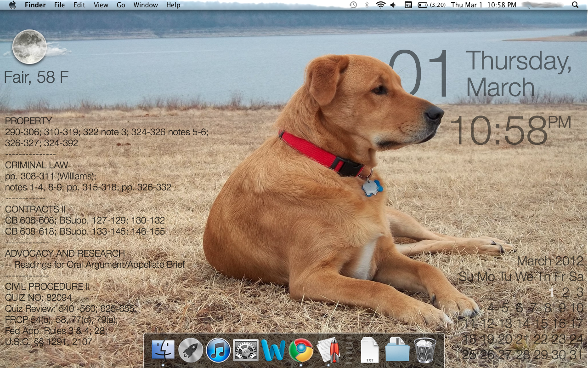The height and width of the screenshot is (368, 588).
Task: Open Spotlight search magnifying glass
Action: tap(575, 5)
